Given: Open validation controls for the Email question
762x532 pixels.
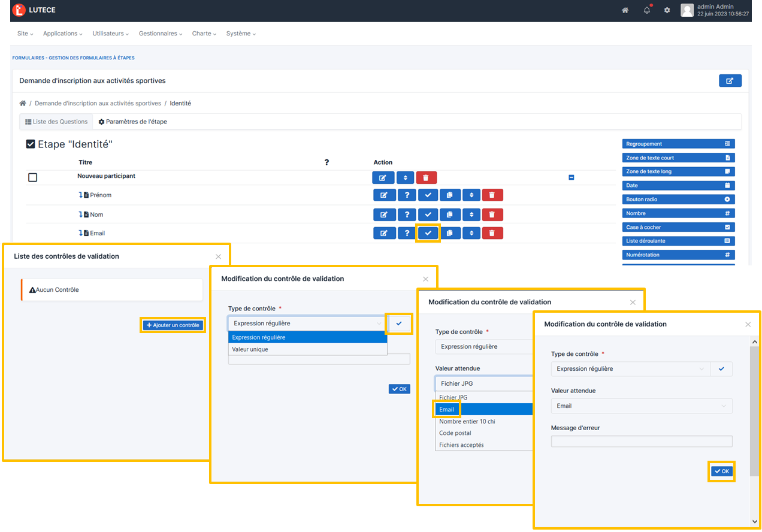Looking at the screenshot, I should pos(428,232).
